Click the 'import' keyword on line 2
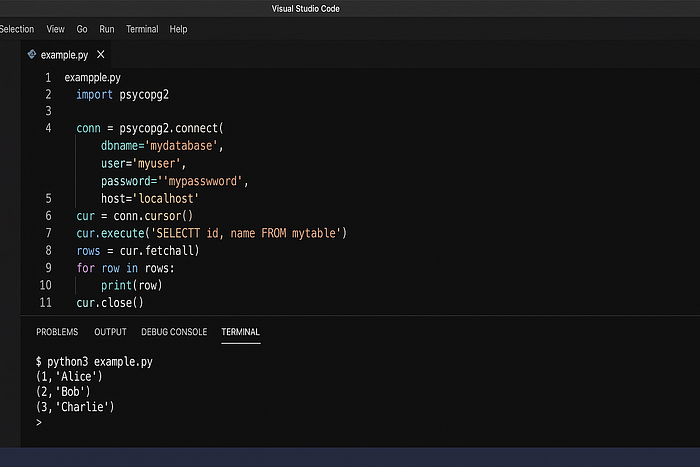 (94, 95)
